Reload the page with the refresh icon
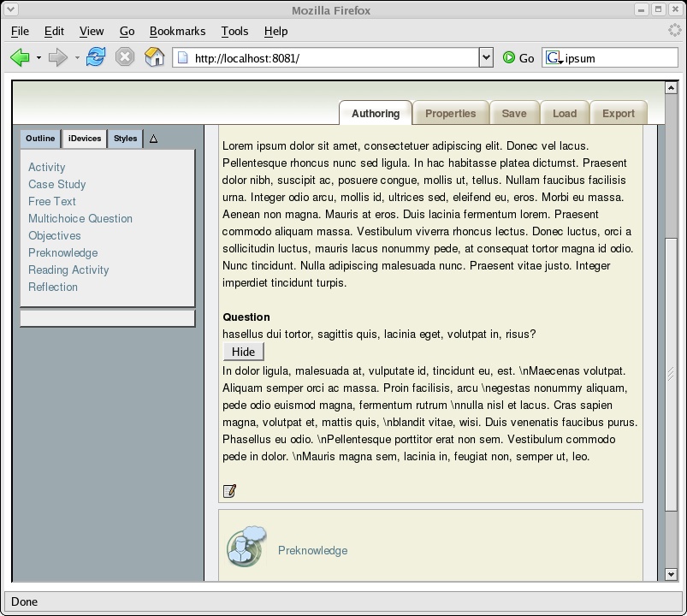 (x=96, y=57)
